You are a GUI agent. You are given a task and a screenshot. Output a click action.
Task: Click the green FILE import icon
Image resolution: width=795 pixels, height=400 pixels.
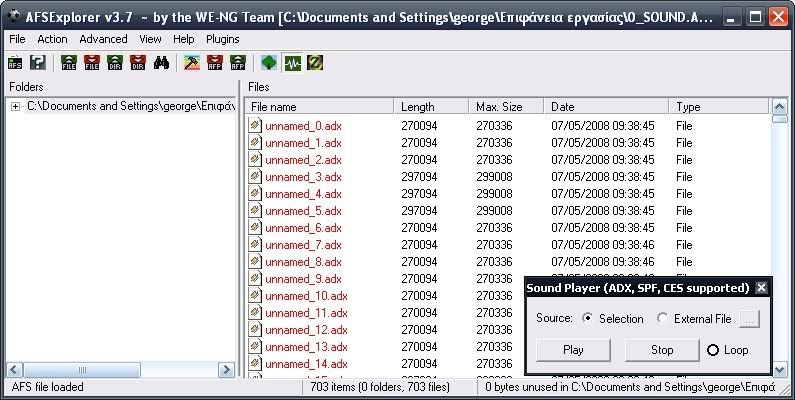68,63
